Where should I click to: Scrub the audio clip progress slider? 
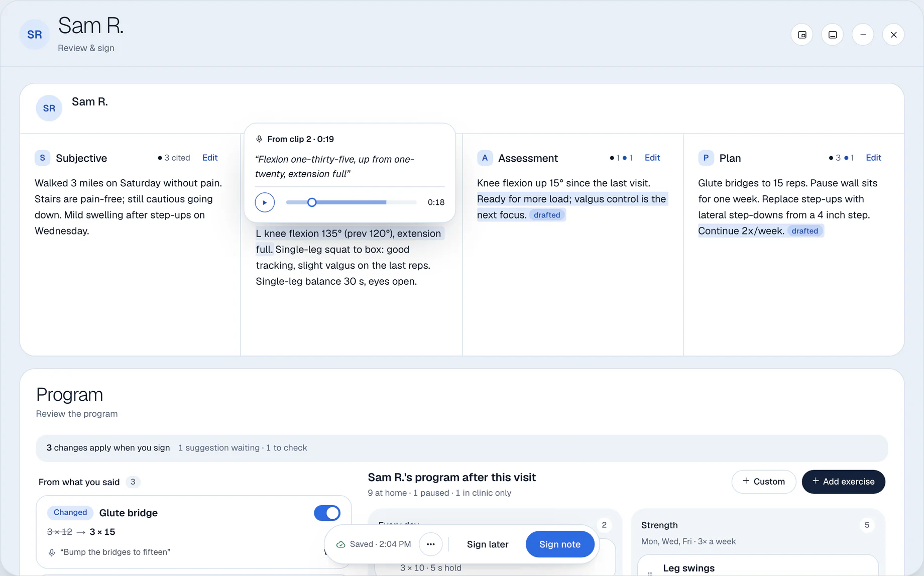[312, 202]
